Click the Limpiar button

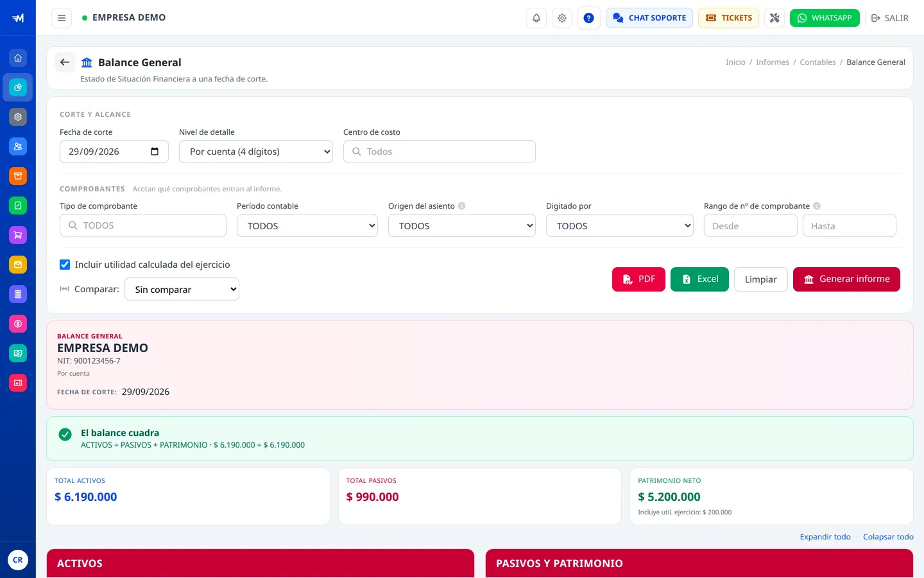[x=761, y=279]
